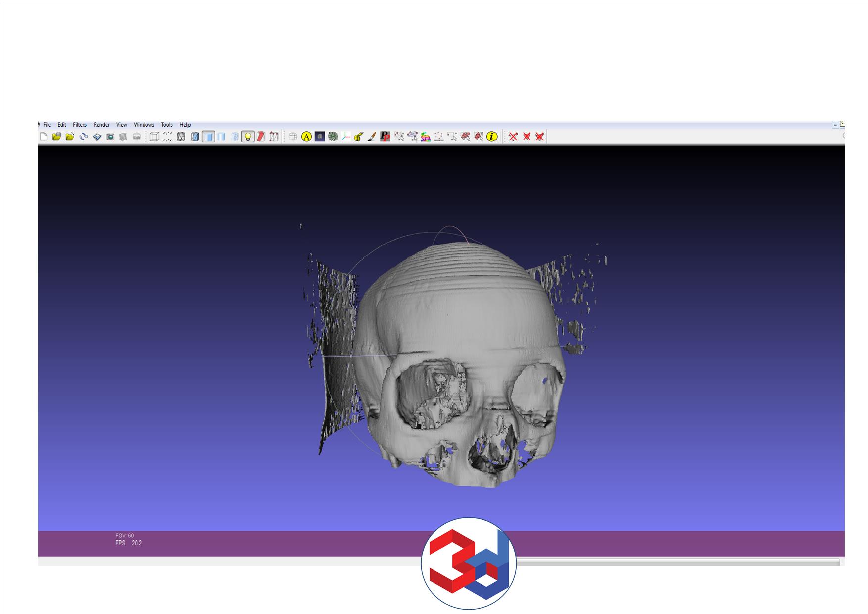Take a snapshot with the camera icon
This screenshot has width=868, height=614.
point(110,137)
